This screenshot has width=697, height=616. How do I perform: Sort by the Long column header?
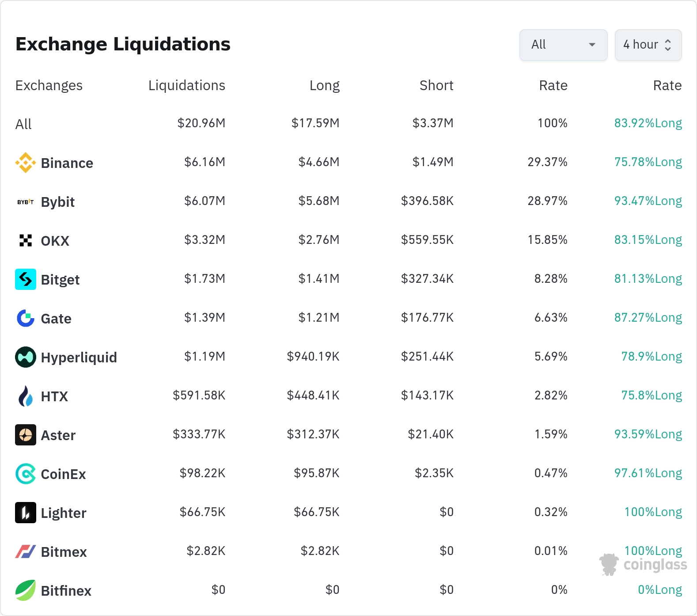coord(324,85)
